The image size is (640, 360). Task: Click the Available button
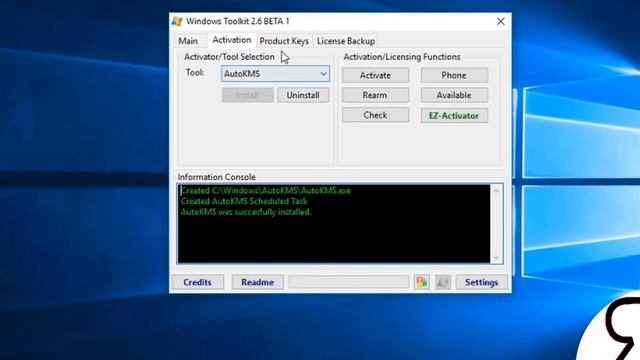tap(454, 95)
